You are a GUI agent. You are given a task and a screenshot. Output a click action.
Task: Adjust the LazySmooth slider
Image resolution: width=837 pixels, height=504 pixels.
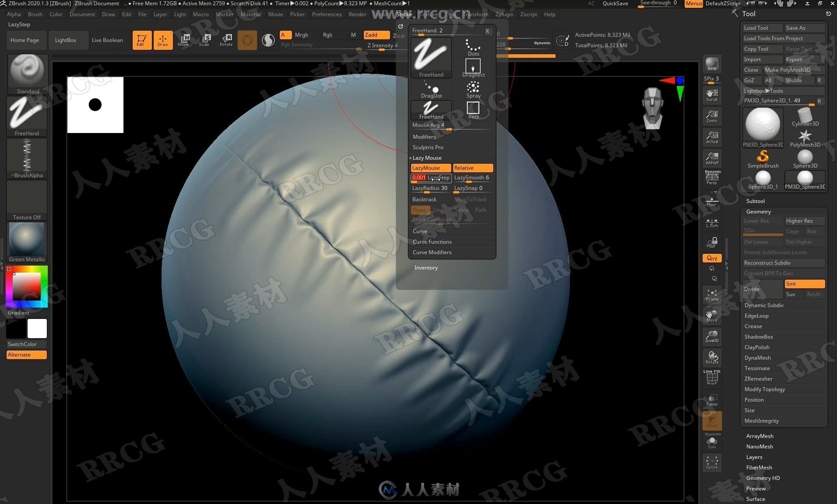(x=473, y=178)
